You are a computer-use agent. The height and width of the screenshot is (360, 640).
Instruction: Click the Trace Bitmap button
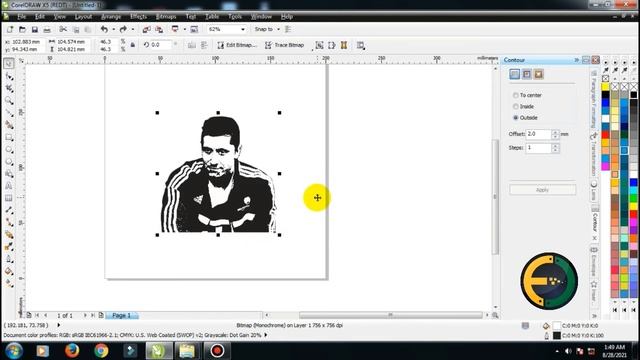pos(284,45)
